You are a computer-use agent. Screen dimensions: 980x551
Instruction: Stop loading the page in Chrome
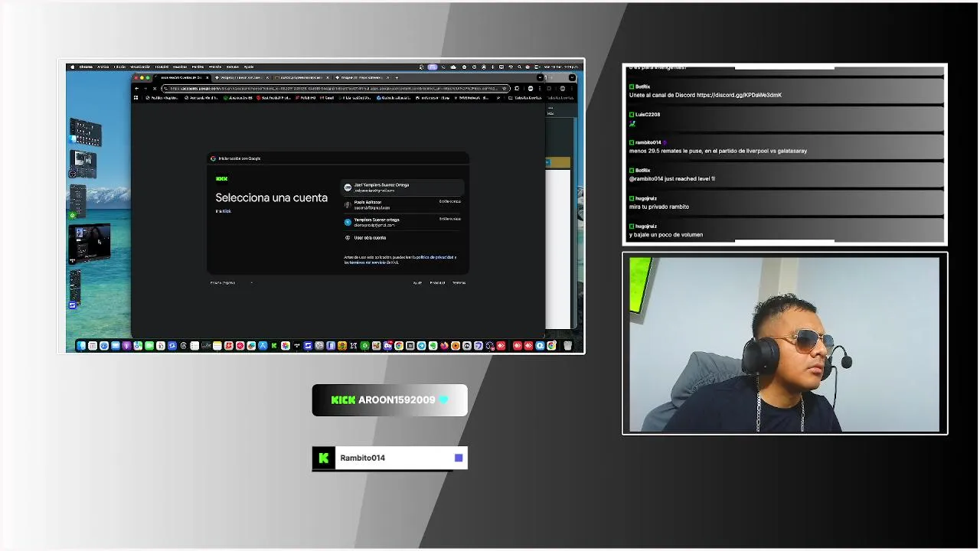155,88
